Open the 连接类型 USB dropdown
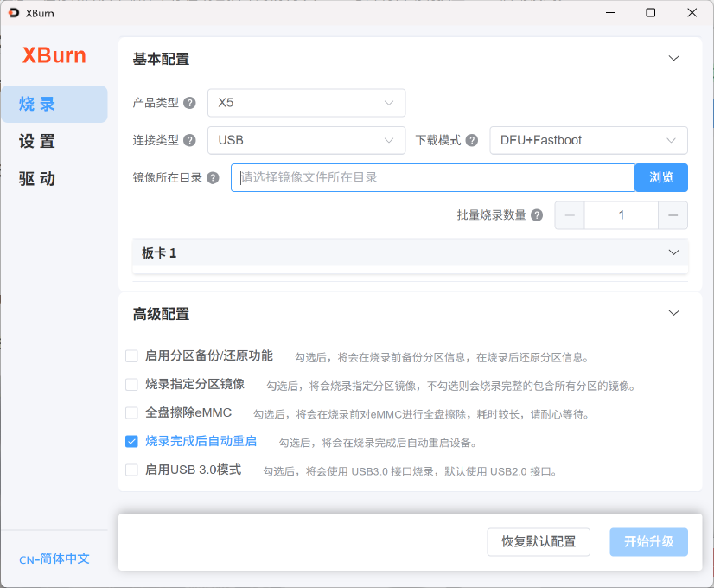 point(307,140)
